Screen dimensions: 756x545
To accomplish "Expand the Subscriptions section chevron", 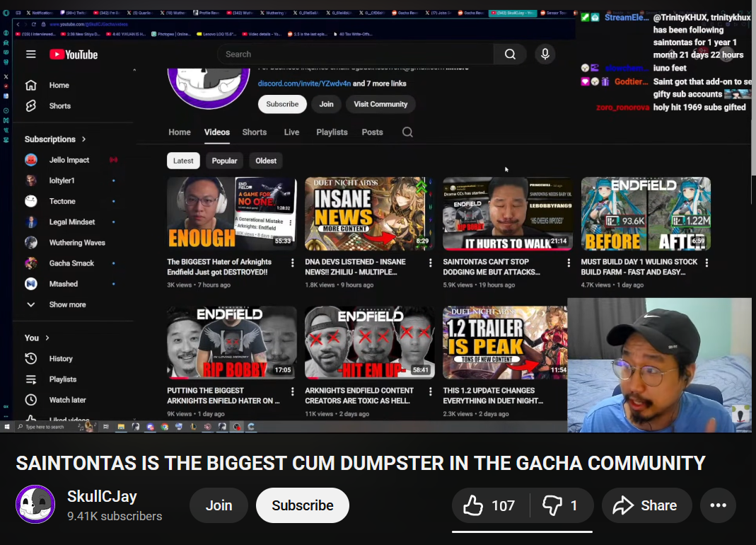I will coord(84,139).
